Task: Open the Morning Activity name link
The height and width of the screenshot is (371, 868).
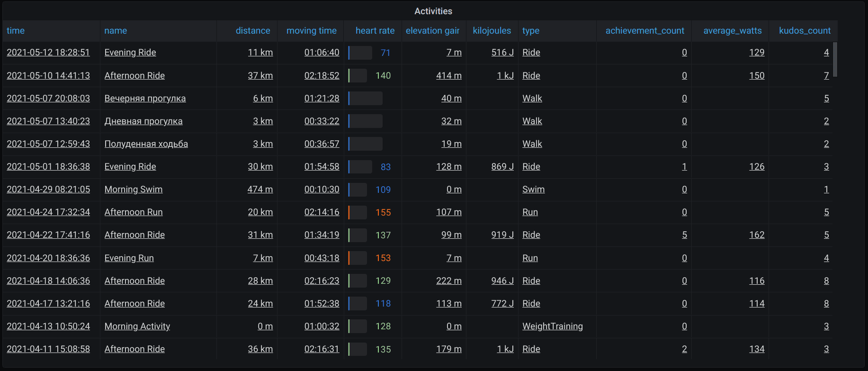Action: pos(137,326)
